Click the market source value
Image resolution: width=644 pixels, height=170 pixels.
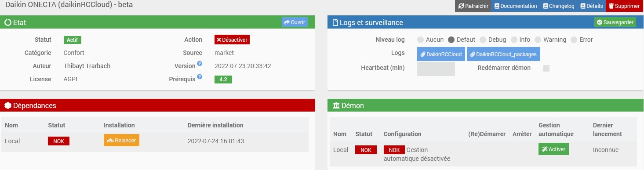pyautogui.click(x=224, y=53)
